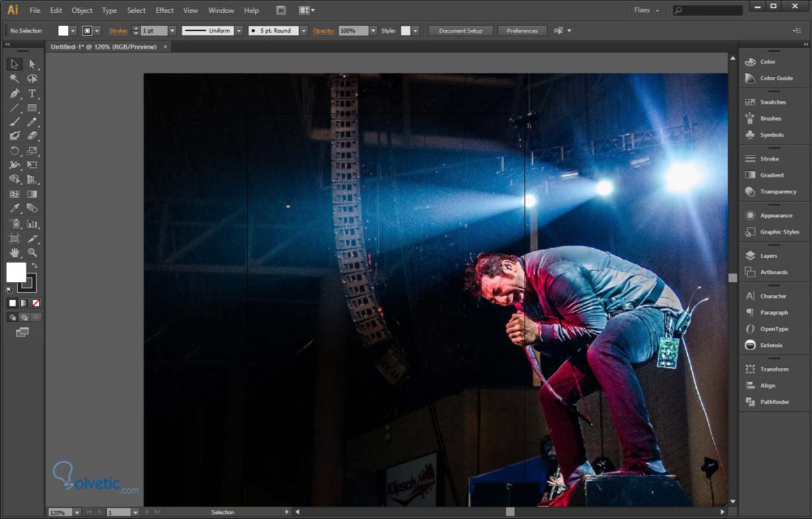This screenshot has width=812, height=519.
Task: Open the Opacity percentage dropdown
Action: coord(373,30)
